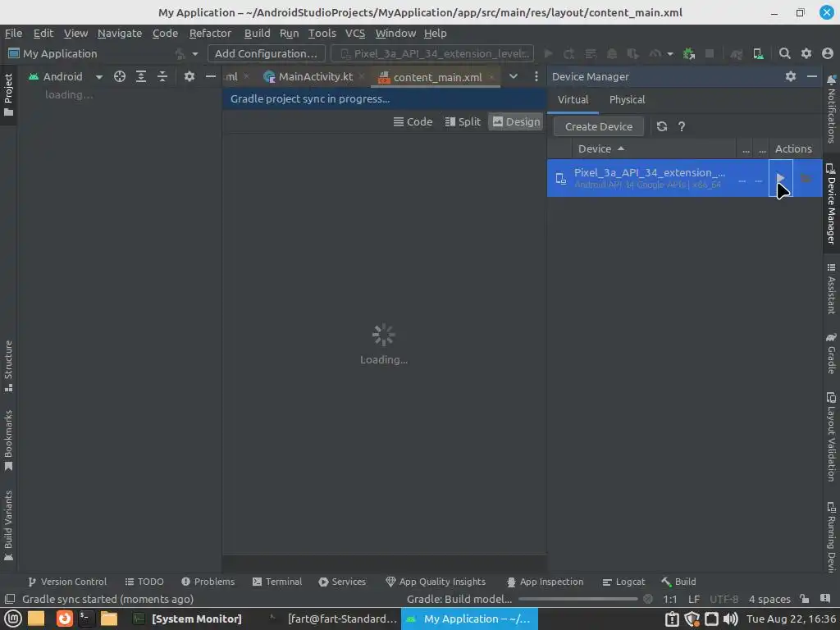Select the Virtual devices tab
Viewport: 840px width, 630px height.
click(573, 99)
